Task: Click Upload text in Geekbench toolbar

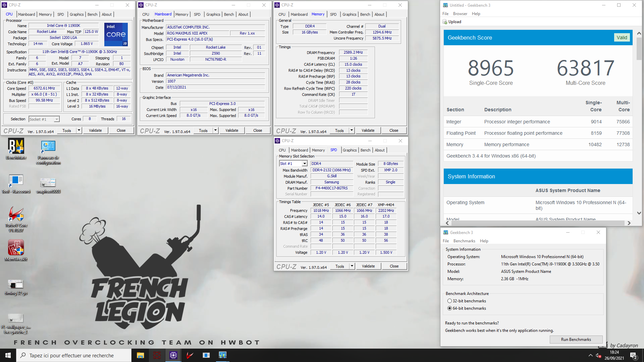Action: click(x=454, y=22)
